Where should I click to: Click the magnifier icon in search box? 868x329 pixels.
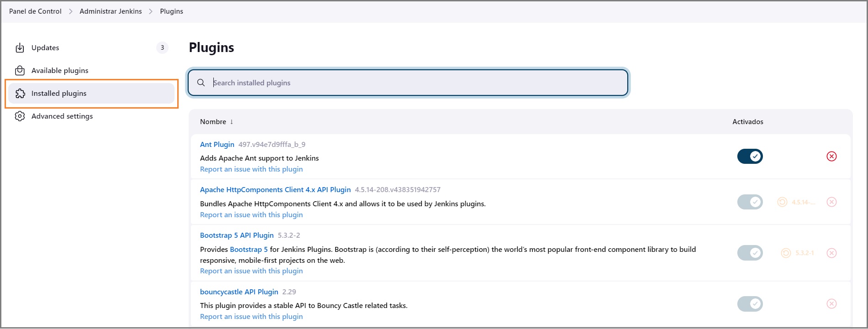click(x=201, y=83)
